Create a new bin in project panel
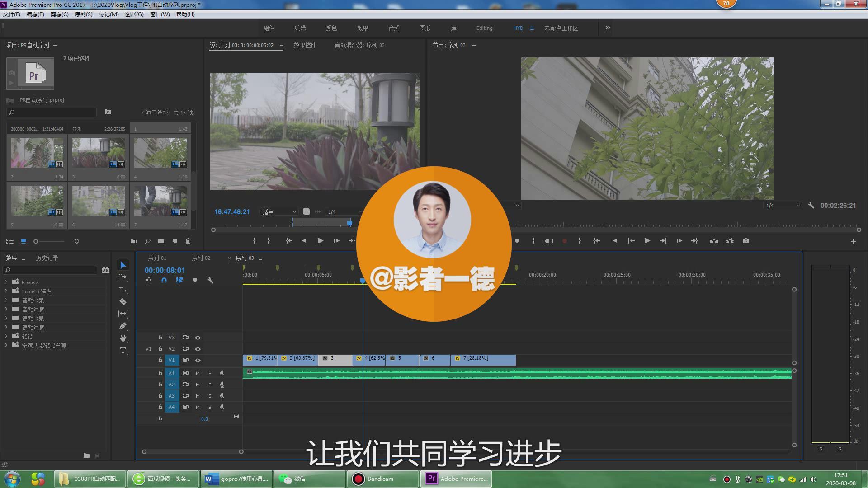The width and height of the screenshot is (868, 488). [x=161, y=241]
